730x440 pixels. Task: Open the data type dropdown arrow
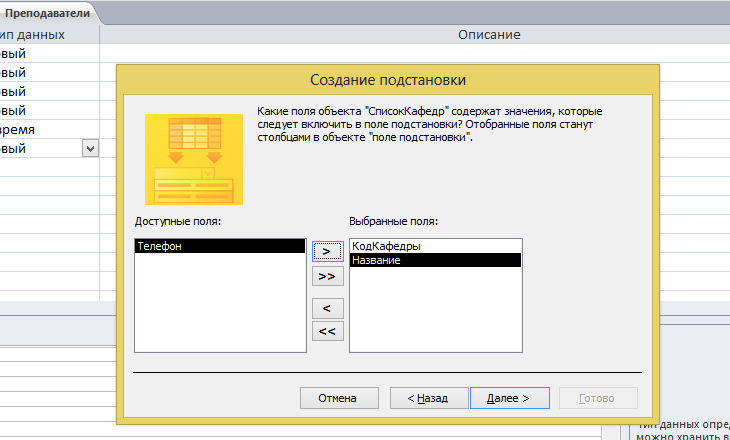point(90,148)
